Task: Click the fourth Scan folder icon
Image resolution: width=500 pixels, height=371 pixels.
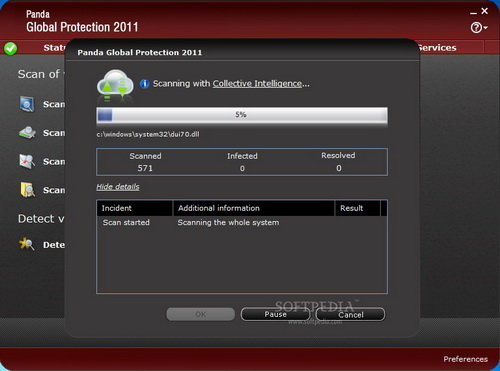Action: (27, 190)
